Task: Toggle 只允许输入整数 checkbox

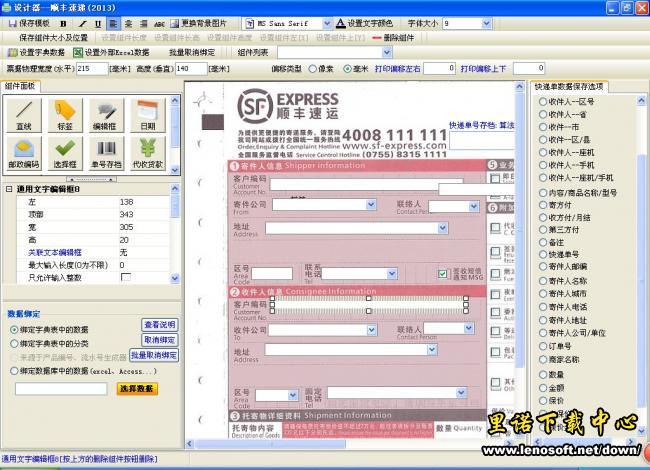Action: click(125, 277)
